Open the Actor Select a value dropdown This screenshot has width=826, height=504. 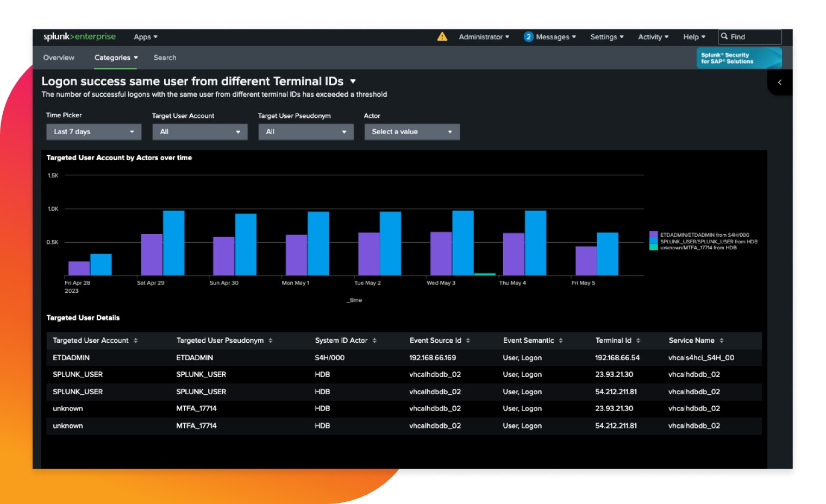point(411,131)
